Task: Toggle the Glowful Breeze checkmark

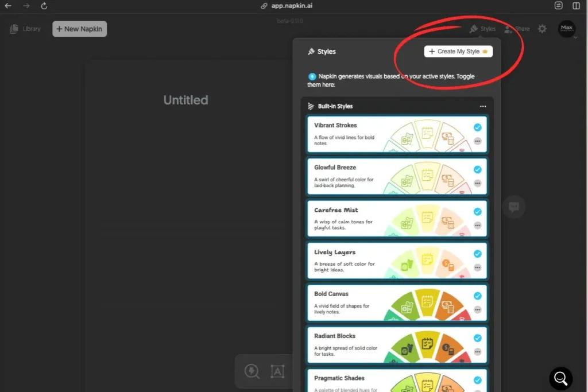Action: [477, 169]
